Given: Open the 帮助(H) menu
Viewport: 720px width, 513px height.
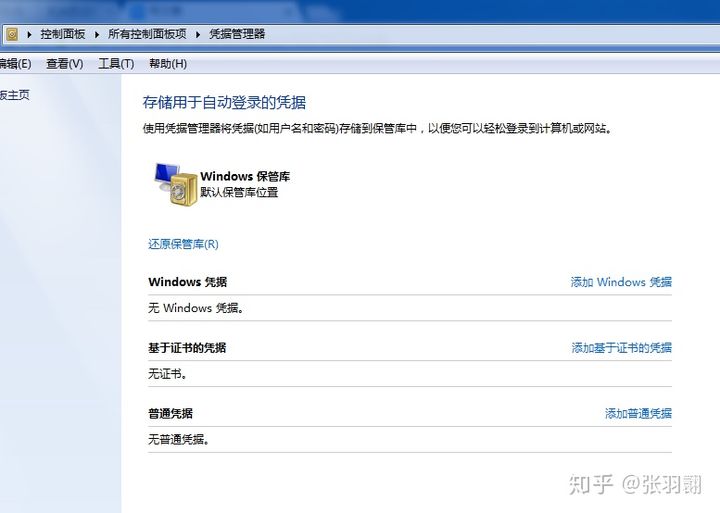Looking at the screenshot, I should (x=168, y=63).
